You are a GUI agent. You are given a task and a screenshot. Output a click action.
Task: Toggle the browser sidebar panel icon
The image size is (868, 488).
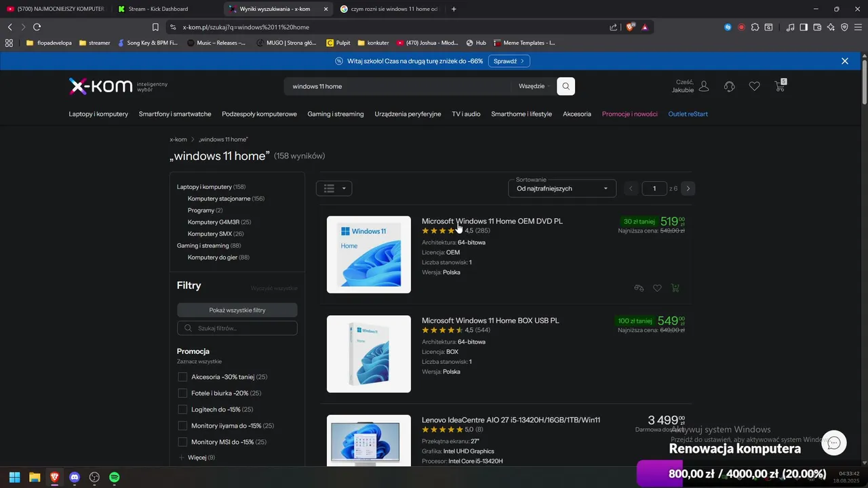pos(804,27)
